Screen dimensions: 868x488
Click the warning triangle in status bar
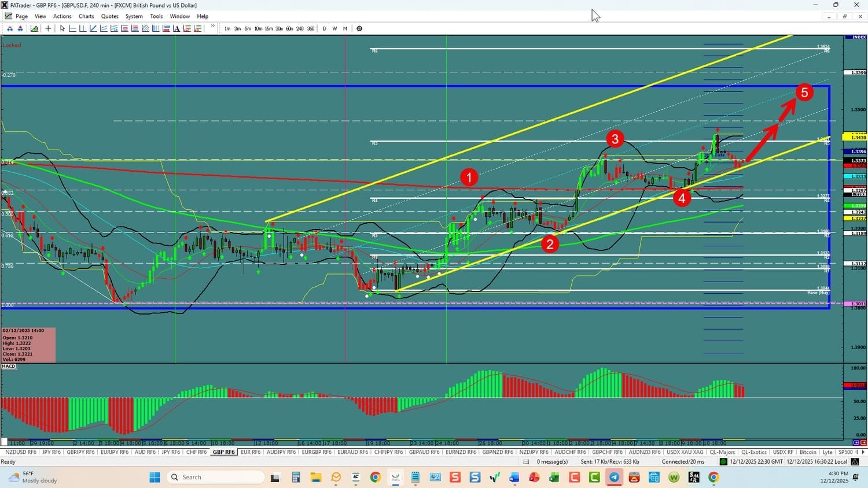[855, 461]
